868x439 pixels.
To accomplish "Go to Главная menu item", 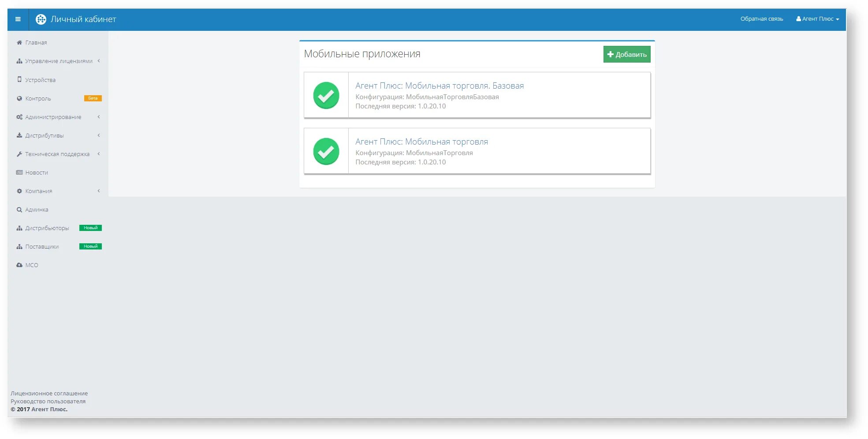I will 36,42.
